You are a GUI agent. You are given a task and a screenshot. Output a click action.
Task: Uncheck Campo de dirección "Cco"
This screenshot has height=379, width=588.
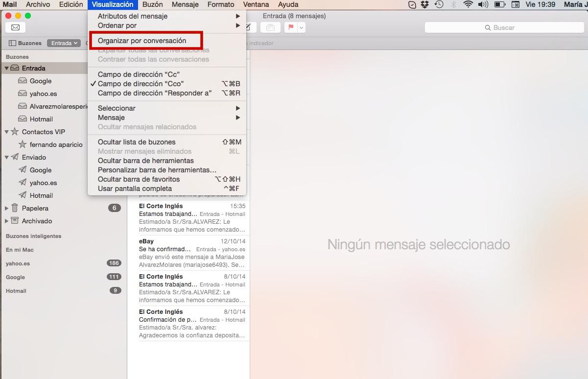[x=141, y=84]
